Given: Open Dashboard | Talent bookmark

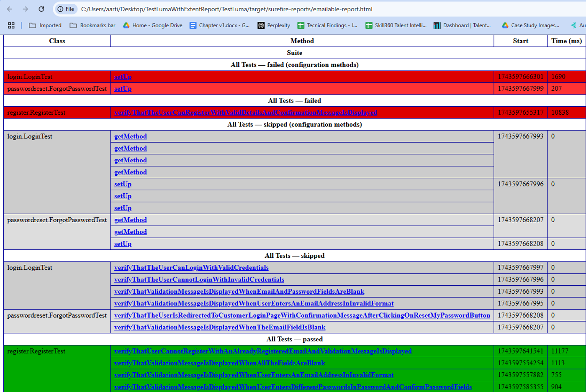Looking at the screenshot, I should [462, 25].
